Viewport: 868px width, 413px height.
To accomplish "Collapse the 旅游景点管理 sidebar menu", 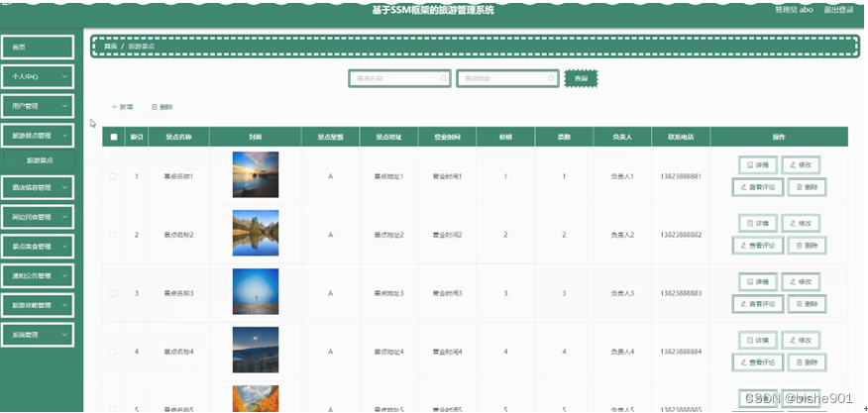I will (37, 135).
